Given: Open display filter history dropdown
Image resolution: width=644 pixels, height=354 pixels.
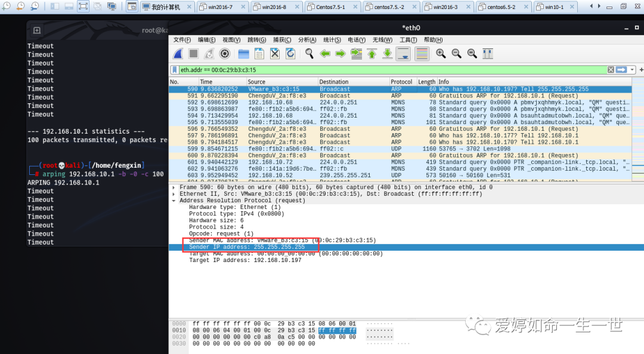Looking at the screenshot, I should point(632,70).
